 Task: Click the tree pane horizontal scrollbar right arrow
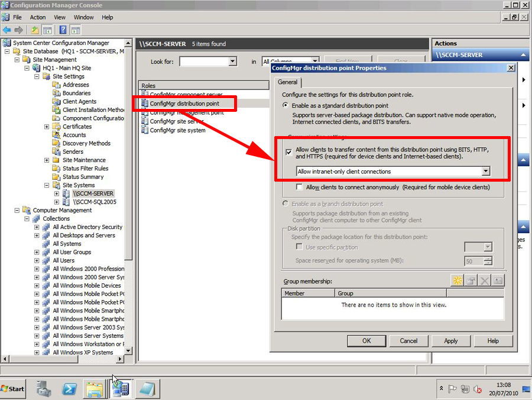(120, 359)
